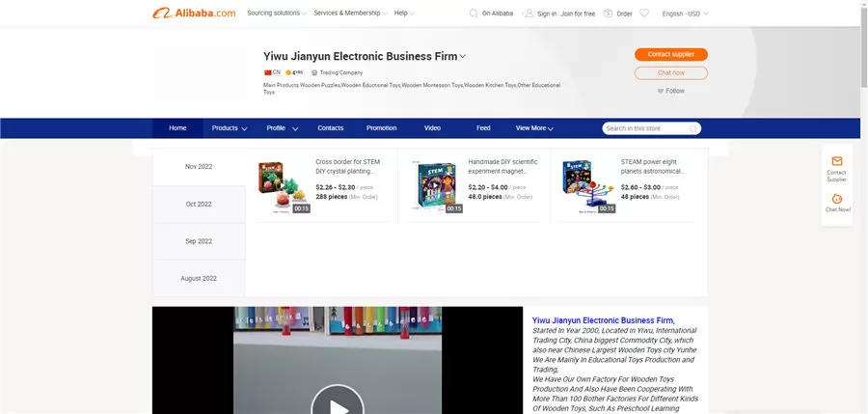Click the store search magnifier icon
Screen dimensions: 868x414
pos(693,128)
